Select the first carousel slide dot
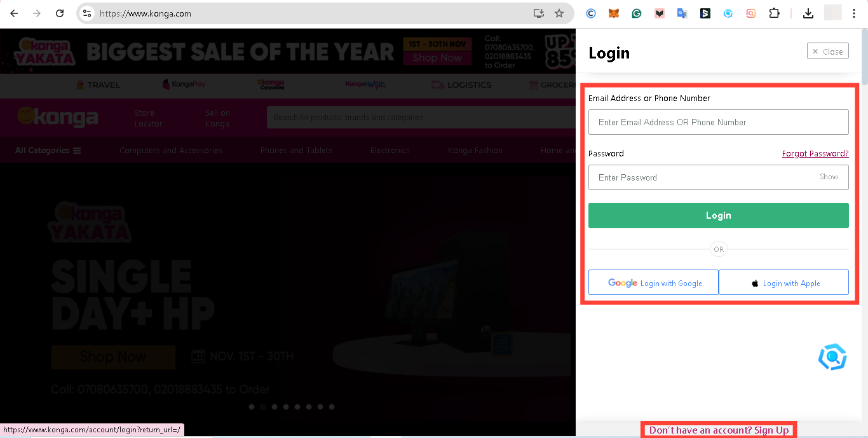Screen dimensions: 868x438 [252, 407]
